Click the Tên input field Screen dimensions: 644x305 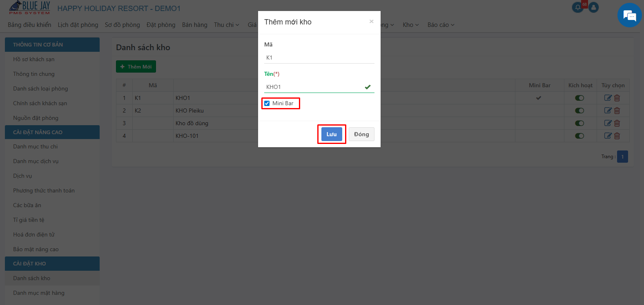tap(319, 87)
